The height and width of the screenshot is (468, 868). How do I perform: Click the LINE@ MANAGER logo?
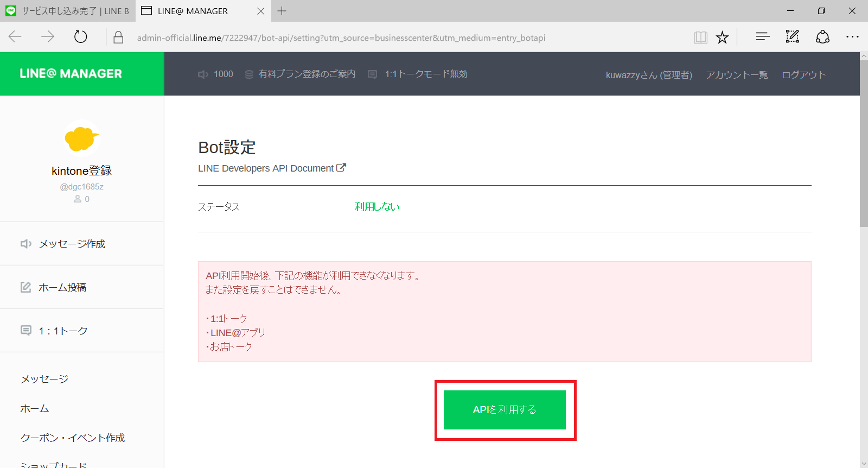point(71,74)
